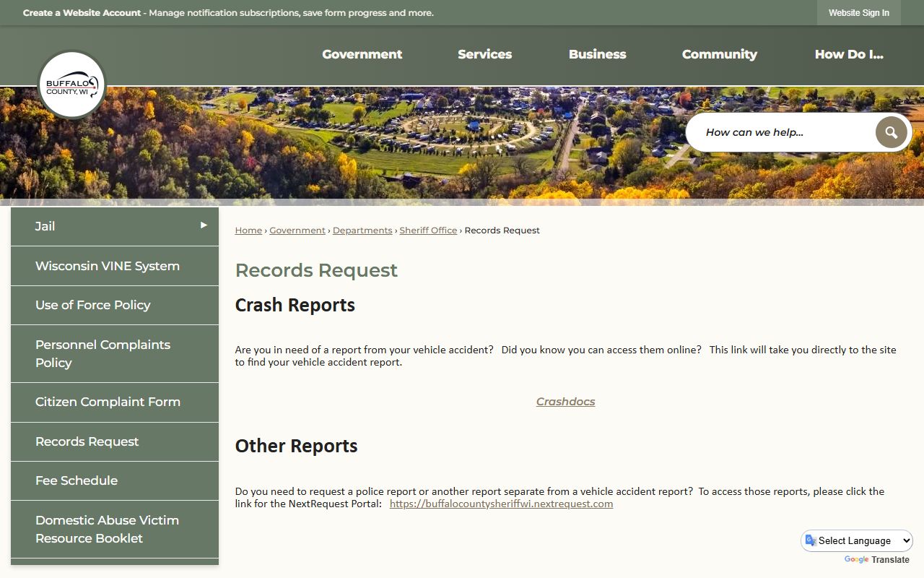Click Records Request breadcrumb text
The width and height of the screenshot is (924, 578).
pos(502,230)
